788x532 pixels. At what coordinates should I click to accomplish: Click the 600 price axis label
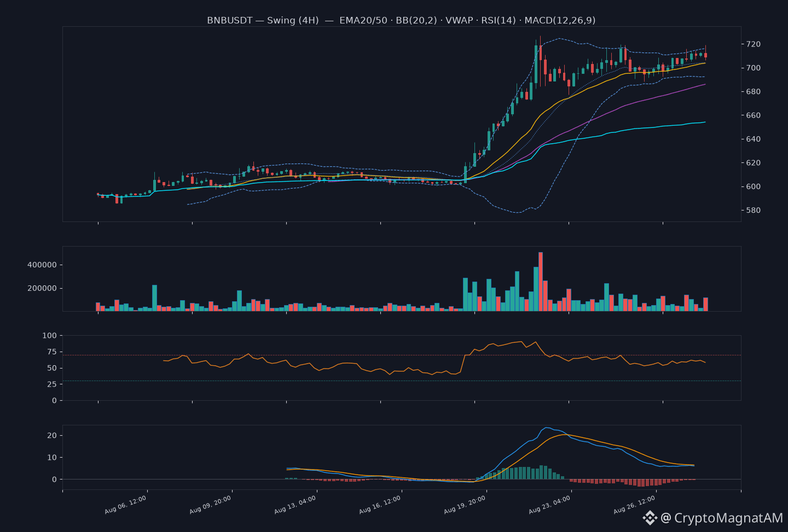point(753,186)
